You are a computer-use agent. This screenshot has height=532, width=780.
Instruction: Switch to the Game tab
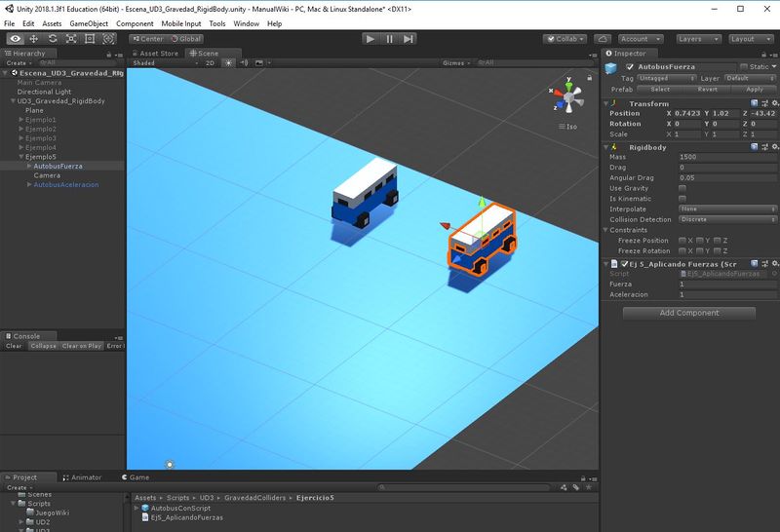point(136,477)
